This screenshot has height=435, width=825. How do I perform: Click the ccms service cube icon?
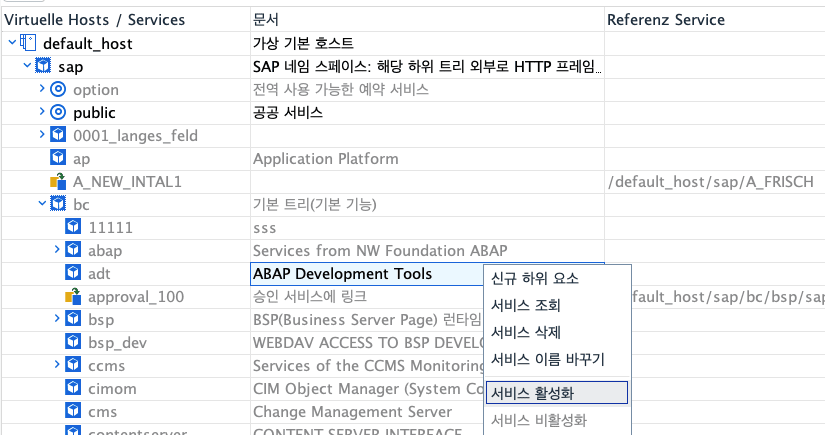click(x=73, y=365)
